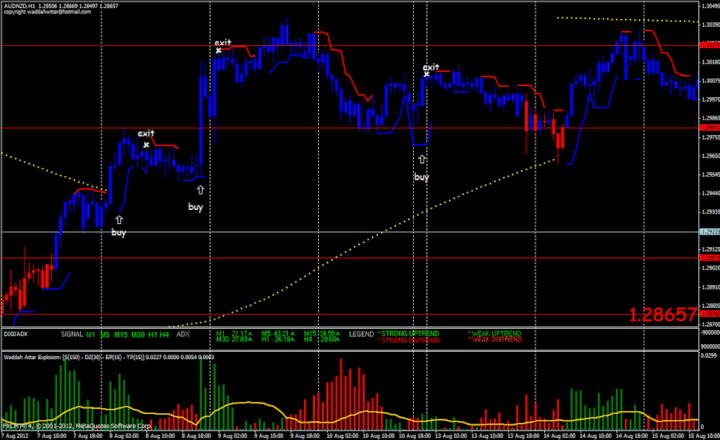Click the up arrow above the 10 Aug buy label

[422, 160]
